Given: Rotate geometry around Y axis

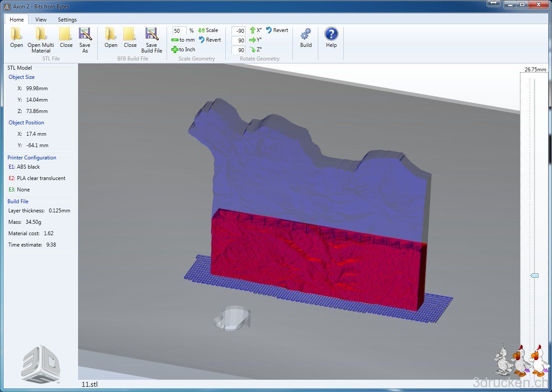Looking at the screenshot, I should [x=256, y=40].
